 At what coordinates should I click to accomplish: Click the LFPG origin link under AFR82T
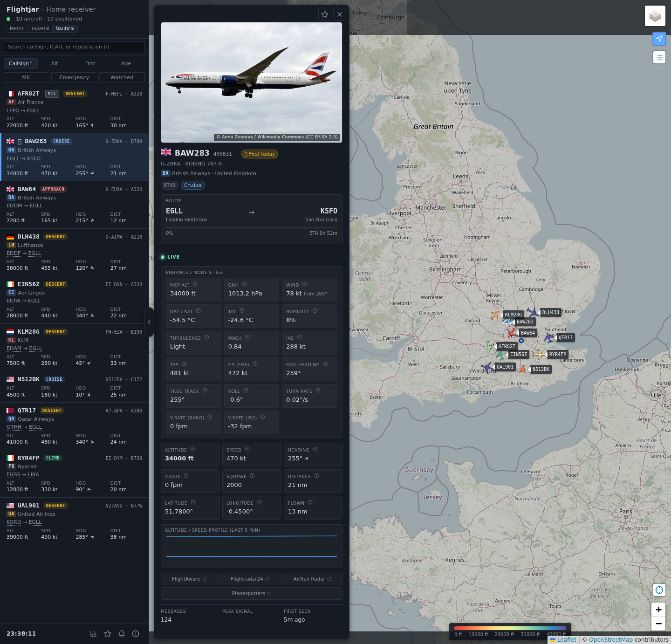click(13, 111)
